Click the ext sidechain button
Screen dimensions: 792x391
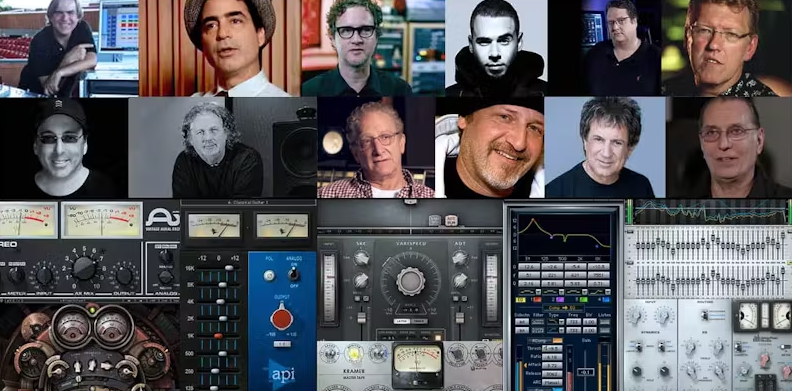tap(522, 322)
